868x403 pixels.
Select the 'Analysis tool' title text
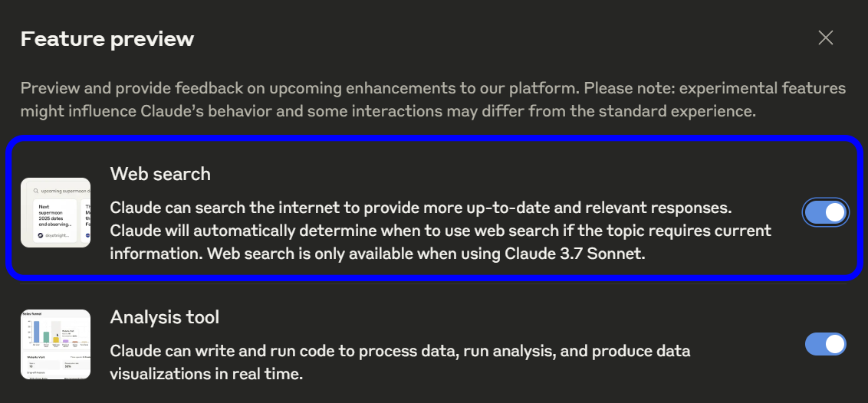point(165,316)
